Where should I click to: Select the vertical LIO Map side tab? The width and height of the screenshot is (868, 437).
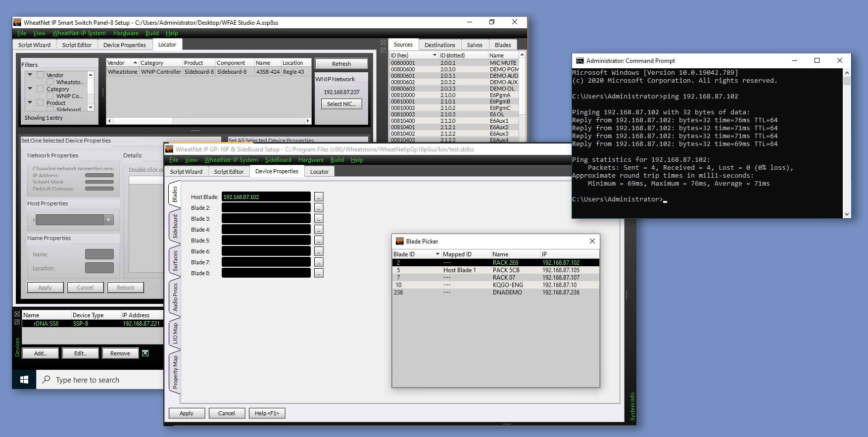pos(175,334)
